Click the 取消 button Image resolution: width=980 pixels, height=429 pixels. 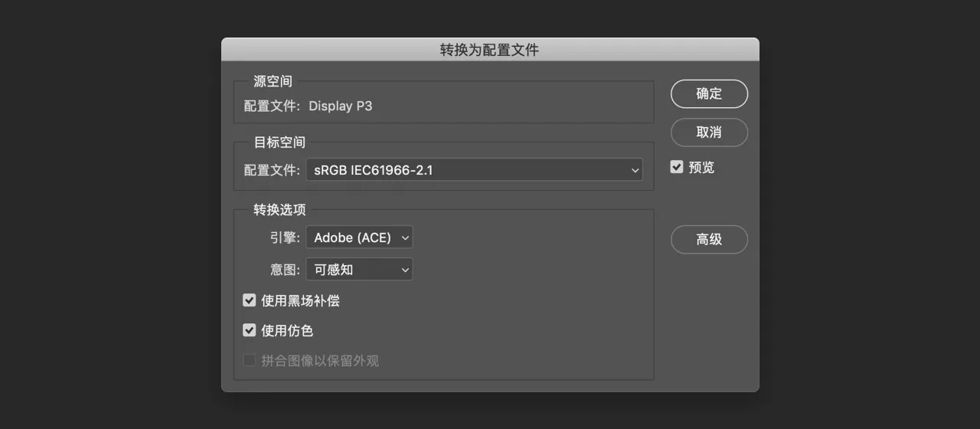pyautogui.click(x=709, y=132)
